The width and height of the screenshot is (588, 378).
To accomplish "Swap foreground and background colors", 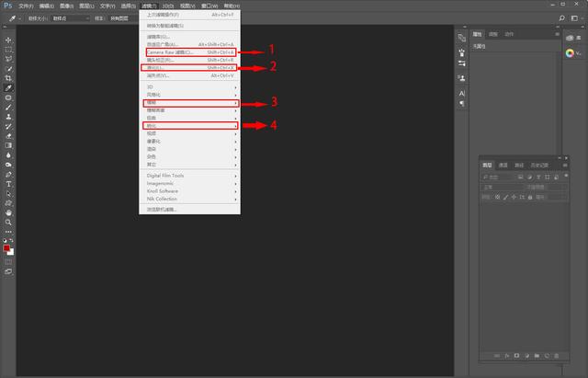I will coord(12,241).
